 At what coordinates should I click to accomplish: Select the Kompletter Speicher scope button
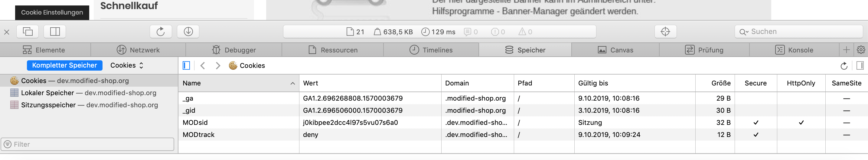point(64,65)
